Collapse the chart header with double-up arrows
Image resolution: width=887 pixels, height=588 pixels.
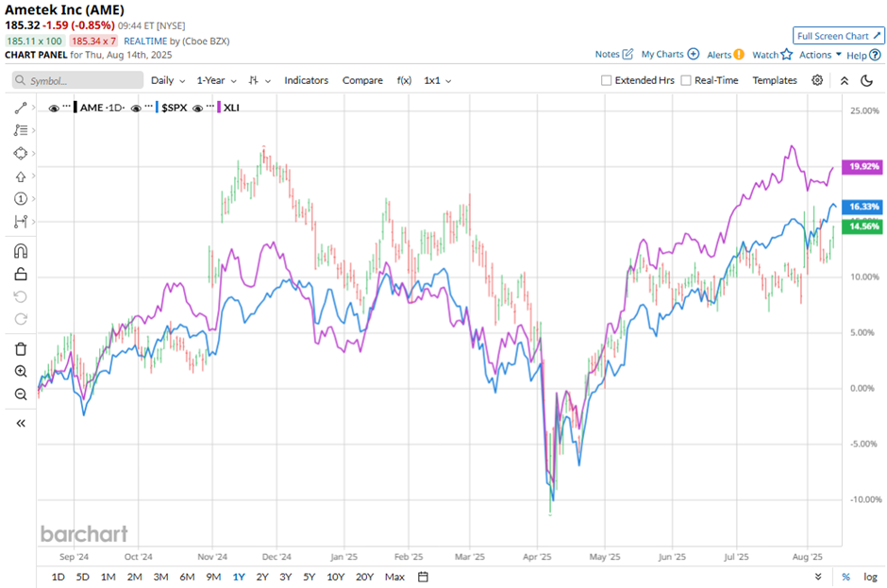pyautogui.click(x=844, y=80)
